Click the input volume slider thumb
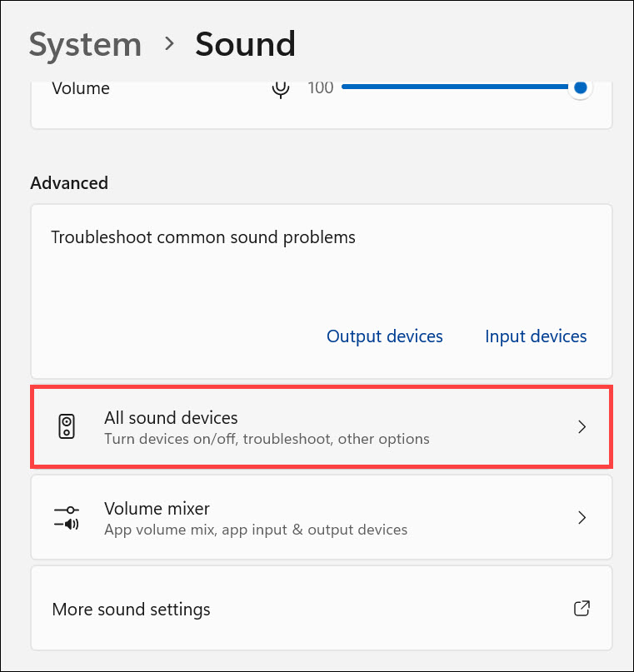Screen dimensions: 634x672 (x=581, y=87)
